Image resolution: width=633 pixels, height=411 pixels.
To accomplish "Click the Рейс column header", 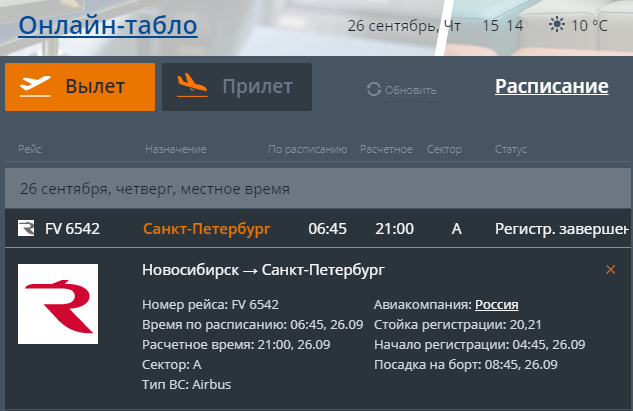I will click(30, 149).
